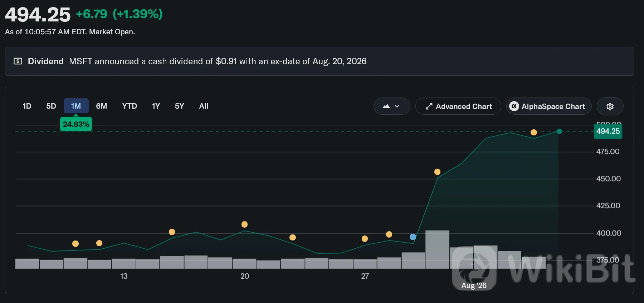Viewport: 644px width, 303px height.
Task: Switch to the 5D time range
Action: [x=51, y=106]
